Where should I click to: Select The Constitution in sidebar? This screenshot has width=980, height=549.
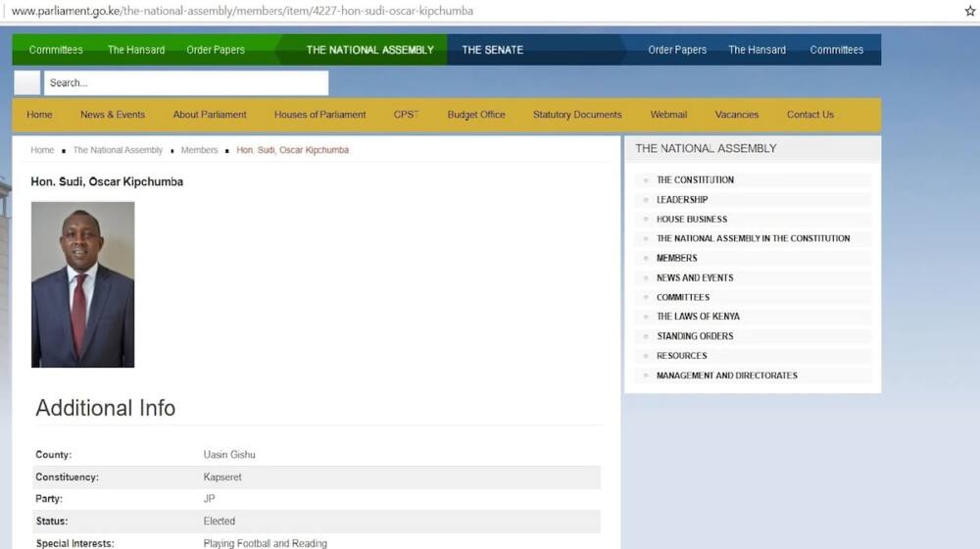tap(695, 180)
